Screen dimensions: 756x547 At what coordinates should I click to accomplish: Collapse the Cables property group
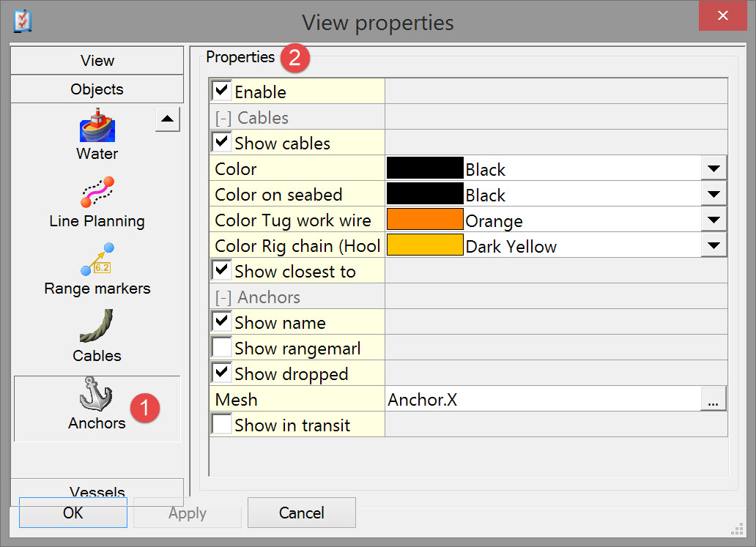223,118
